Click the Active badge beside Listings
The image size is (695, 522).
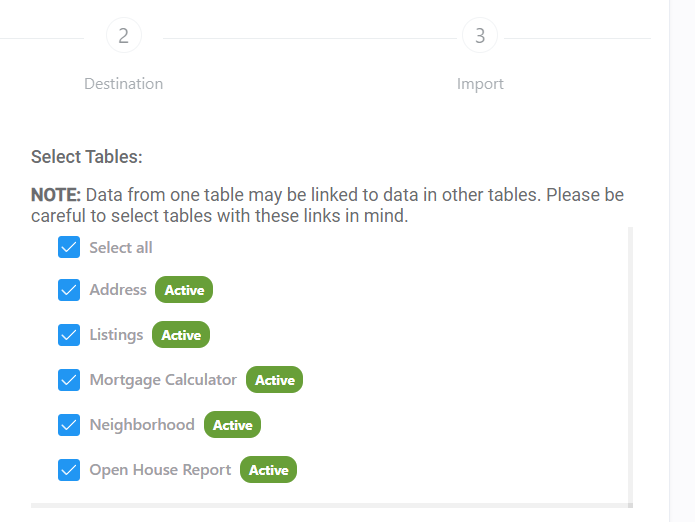tap(181, 335)
